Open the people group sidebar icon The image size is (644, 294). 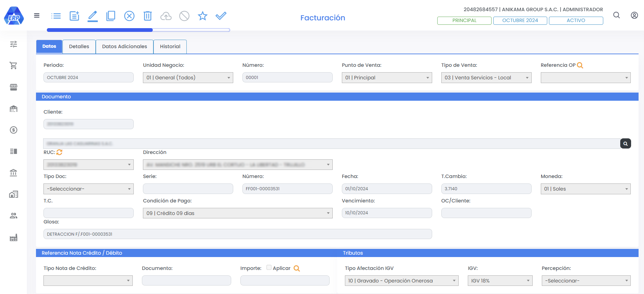(x=14, y=216)
